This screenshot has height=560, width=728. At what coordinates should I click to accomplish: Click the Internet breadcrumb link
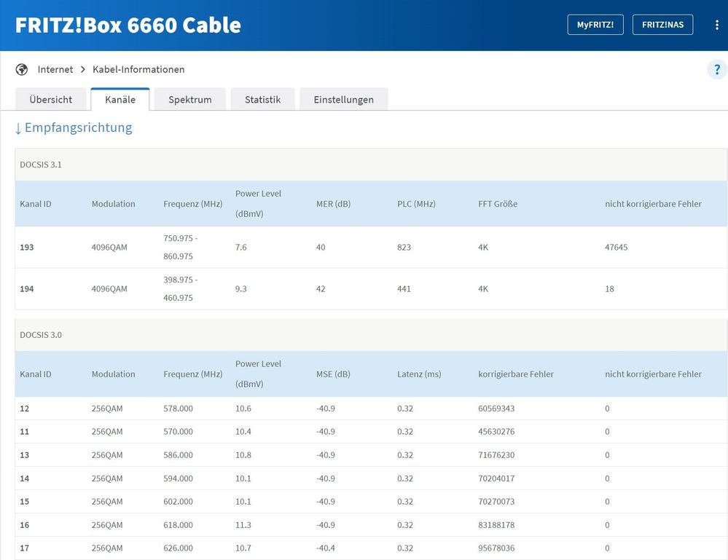pos(55,70)
